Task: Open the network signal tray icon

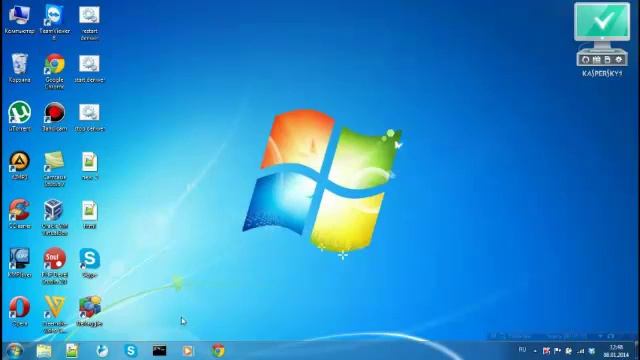Action: (580, 351)
